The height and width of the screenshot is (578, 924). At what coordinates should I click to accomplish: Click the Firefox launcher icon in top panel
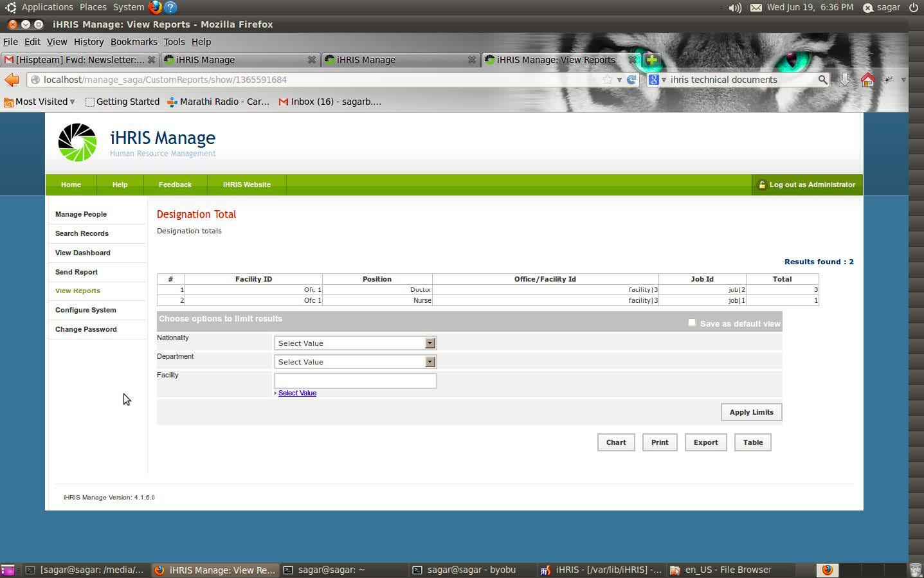point(155,7)
